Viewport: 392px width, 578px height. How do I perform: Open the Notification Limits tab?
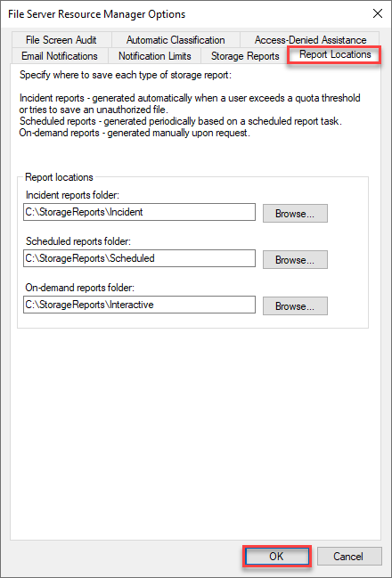(154, 56)
